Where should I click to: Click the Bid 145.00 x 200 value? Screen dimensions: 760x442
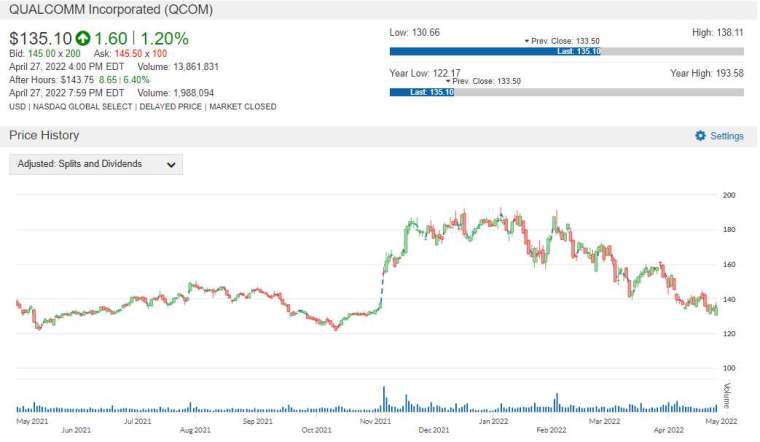click(x=54, y=54)
